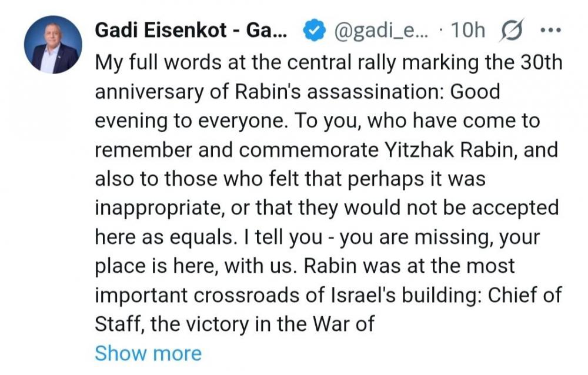The width and height of the screenshot is (588, 375).
Task: Click "Staff, the victory in the War of"
Action: click(234, 324)
